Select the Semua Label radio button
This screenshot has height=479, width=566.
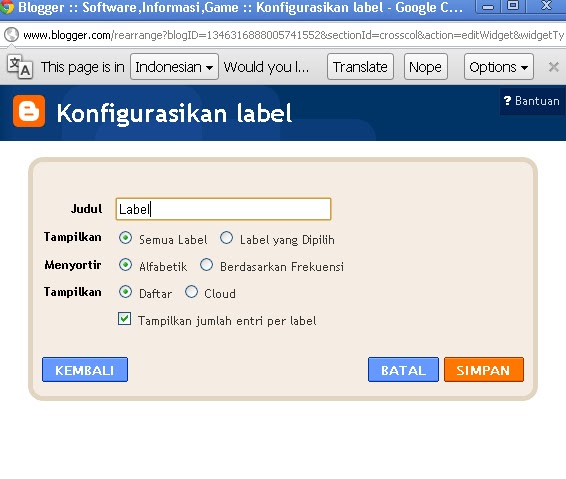tap(125, 238)
